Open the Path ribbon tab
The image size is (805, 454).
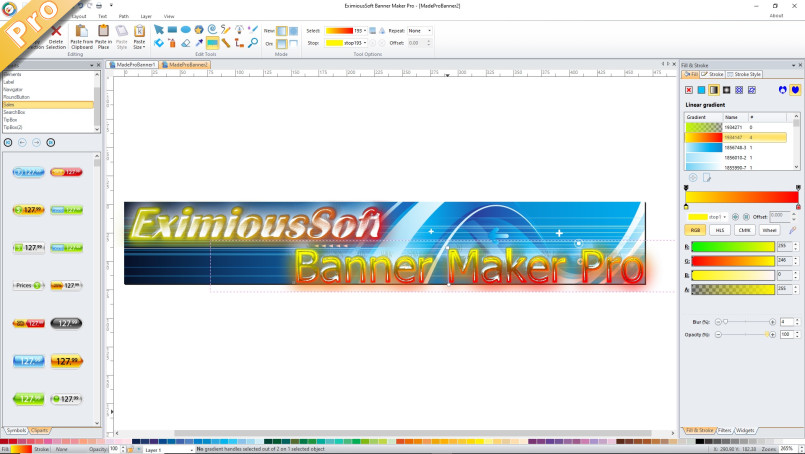(x=124, y=16)
